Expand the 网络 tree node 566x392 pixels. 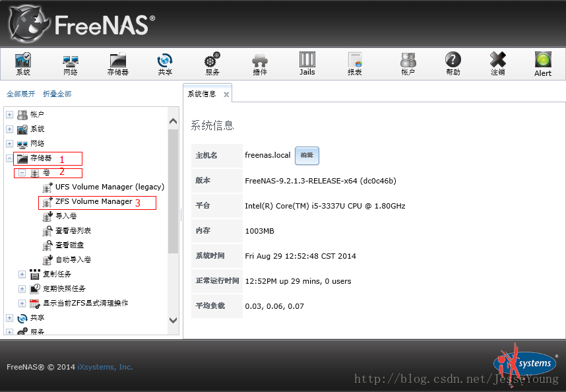coord(9,144)
